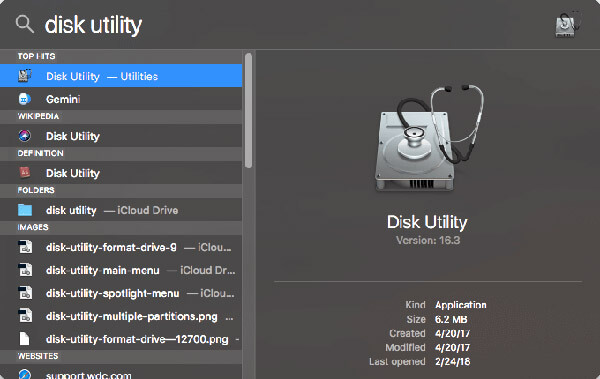Select disk-utility-multiple-partitions.png
600x379 pixels.
(121, 316)
